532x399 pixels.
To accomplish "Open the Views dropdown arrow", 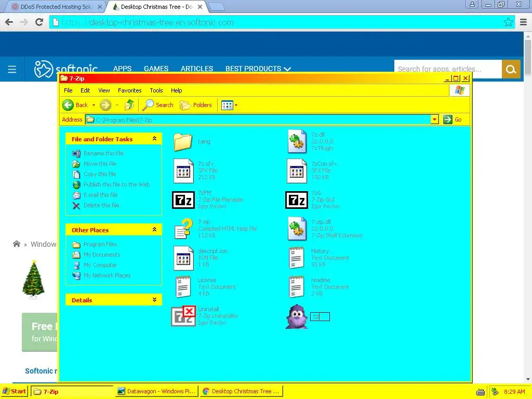I will pyautogui.click(x=236, y=105).
